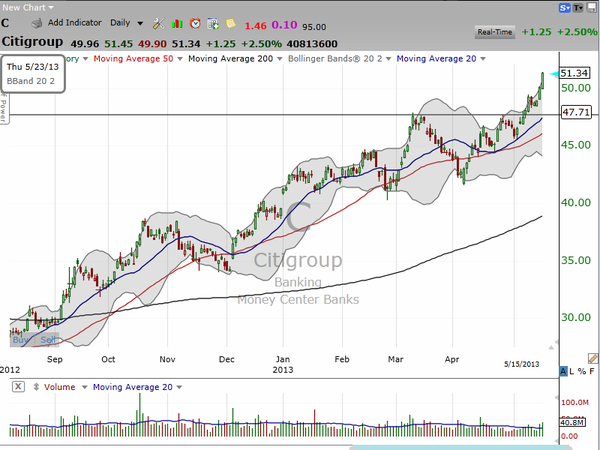Open the volume pane Moving Average 20 dropdown
Viewport: 600px width, 450px height.
(x=137, y=387)
